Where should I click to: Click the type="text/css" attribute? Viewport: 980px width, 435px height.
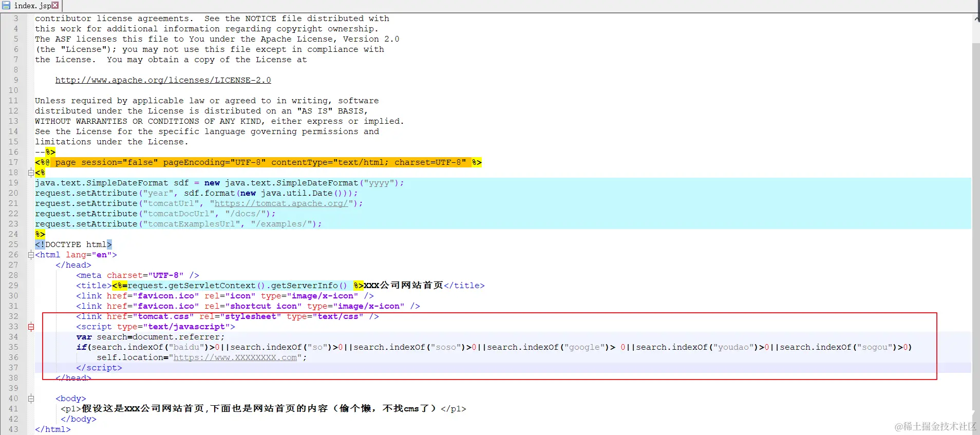[325, 316]
